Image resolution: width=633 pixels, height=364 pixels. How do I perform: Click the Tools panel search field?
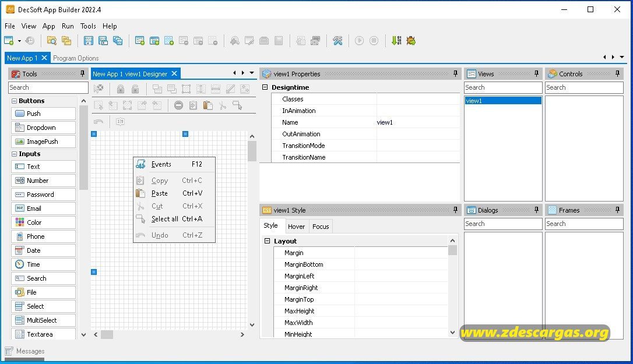[x=48, y=87]
